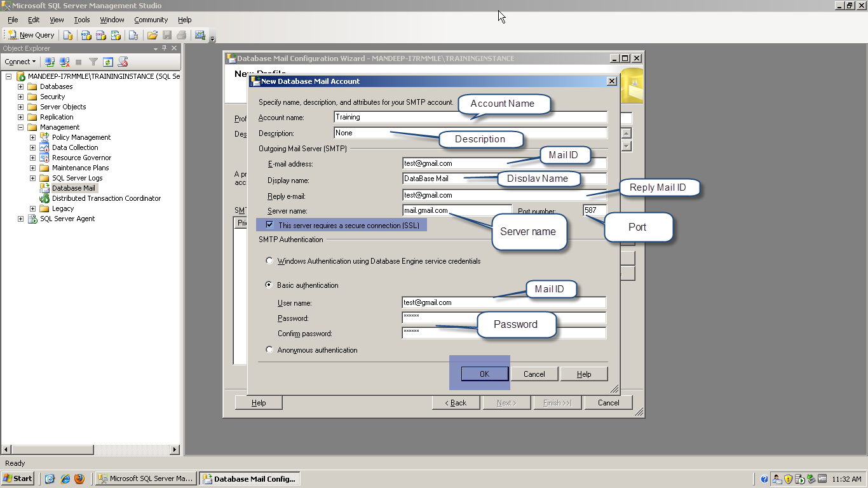This screenshot has height=488, width=868.
Task: Click the Print icon in toolbar
Action: (182, 35)
